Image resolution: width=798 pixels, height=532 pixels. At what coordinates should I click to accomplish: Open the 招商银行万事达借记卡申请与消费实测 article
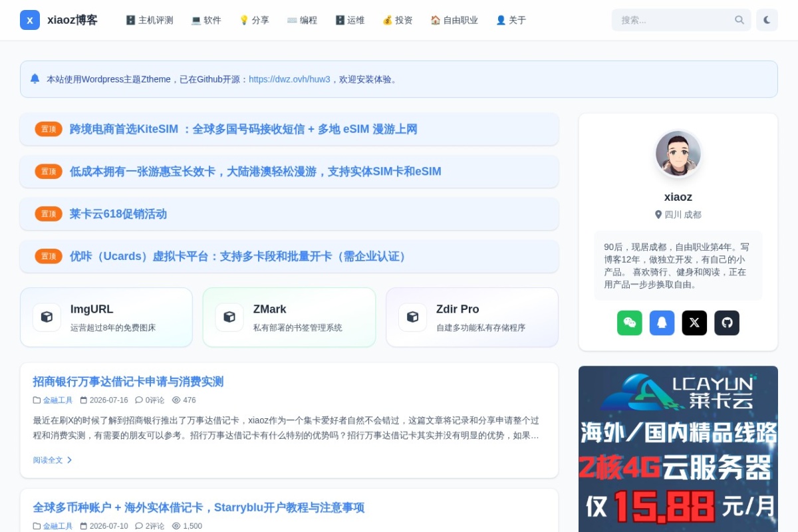[x=128, y=382]
